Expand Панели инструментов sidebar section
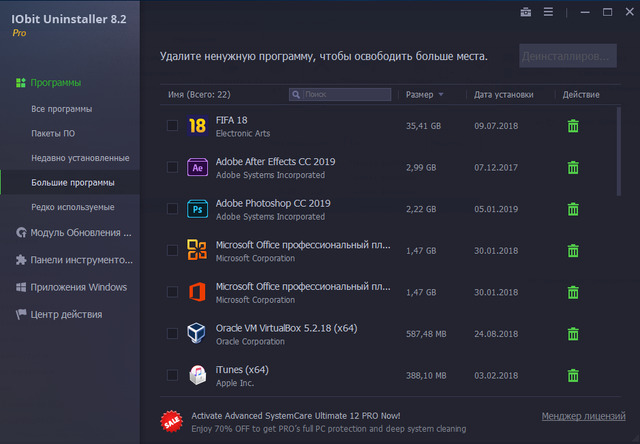This screenshot has height=444, width=640. click(81, 260)
